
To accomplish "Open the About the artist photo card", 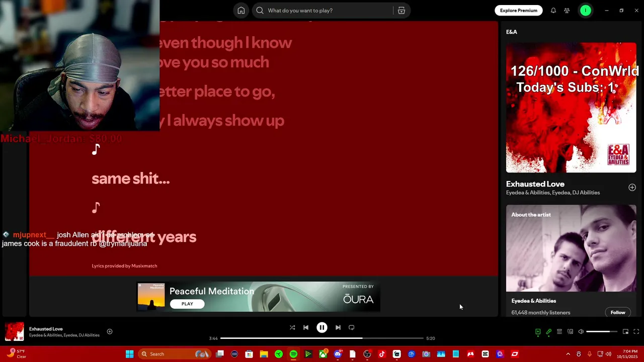I will click(x=571, y=248).
